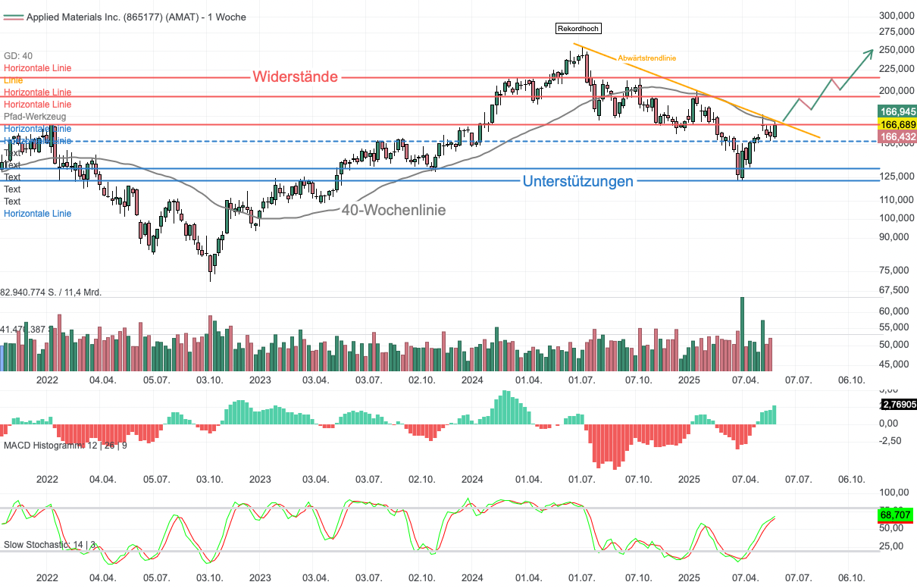Click 2024 on the MACD panel date axis
This screenshot has height=588, width=917.
pos(473,480)
